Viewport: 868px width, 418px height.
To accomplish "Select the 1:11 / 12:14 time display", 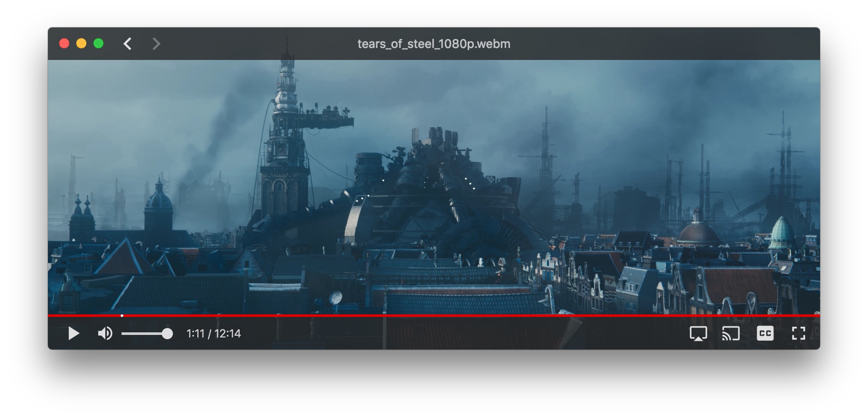I will (x=213, y=334).
